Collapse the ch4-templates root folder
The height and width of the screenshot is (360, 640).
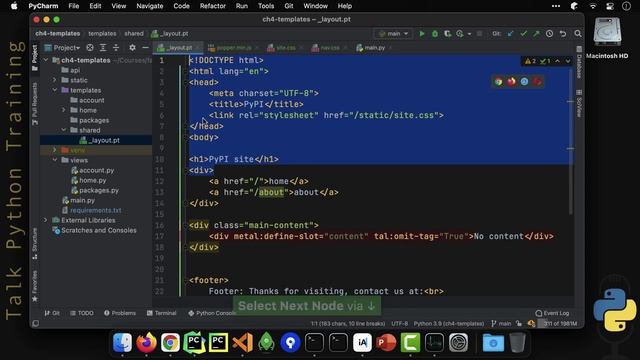coord(46,60)
